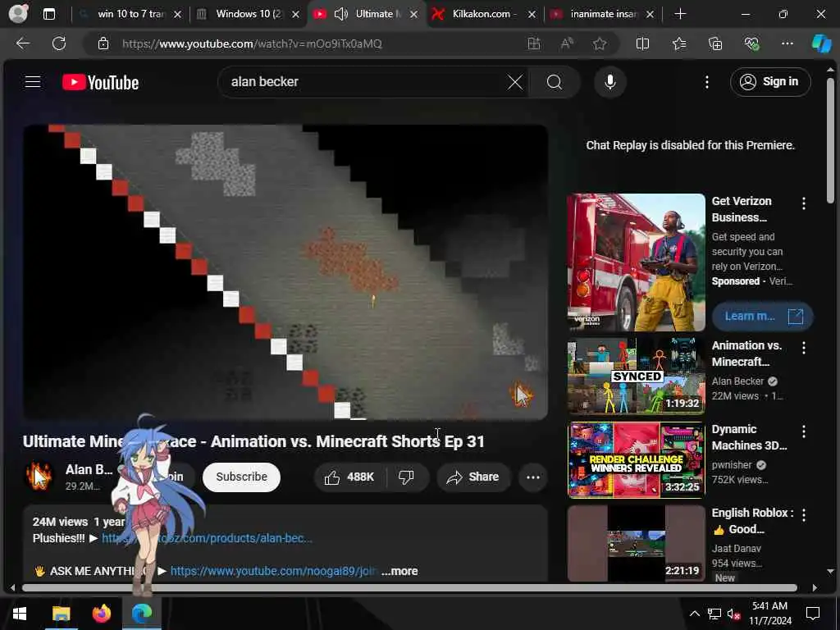Open the muted volume tray icon
840x630 pixels.
[733, 614]
